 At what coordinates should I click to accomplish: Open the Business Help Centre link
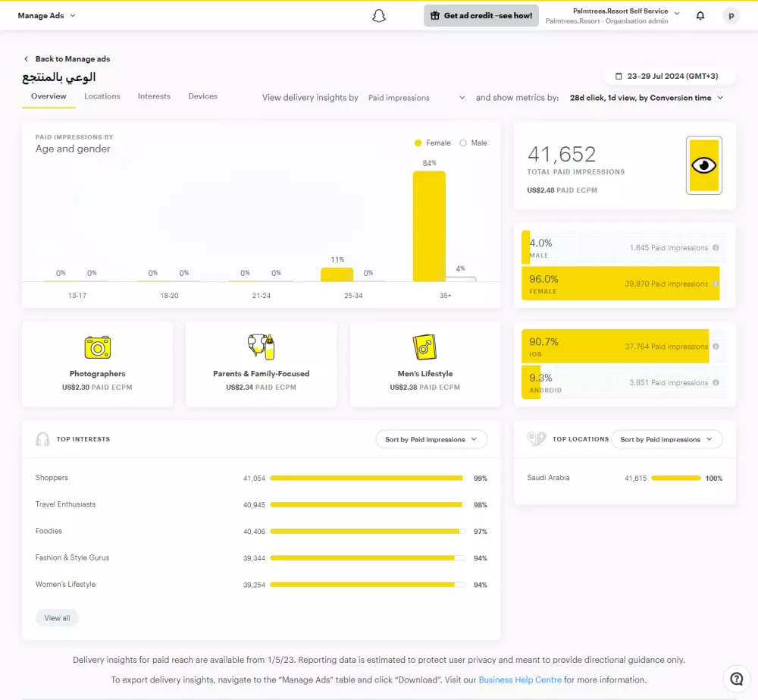tap(520, 680)
